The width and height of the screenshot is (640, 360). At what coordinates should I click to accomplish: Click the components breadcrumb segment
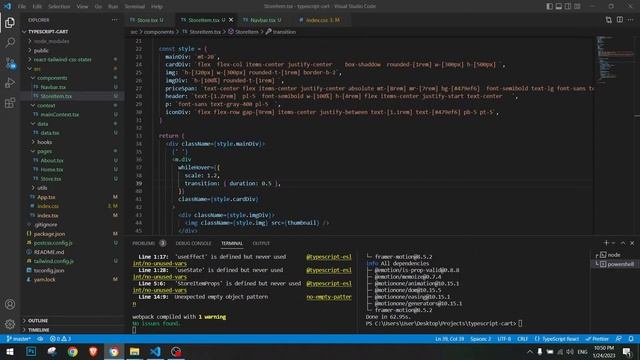click(x=159, y=31)
